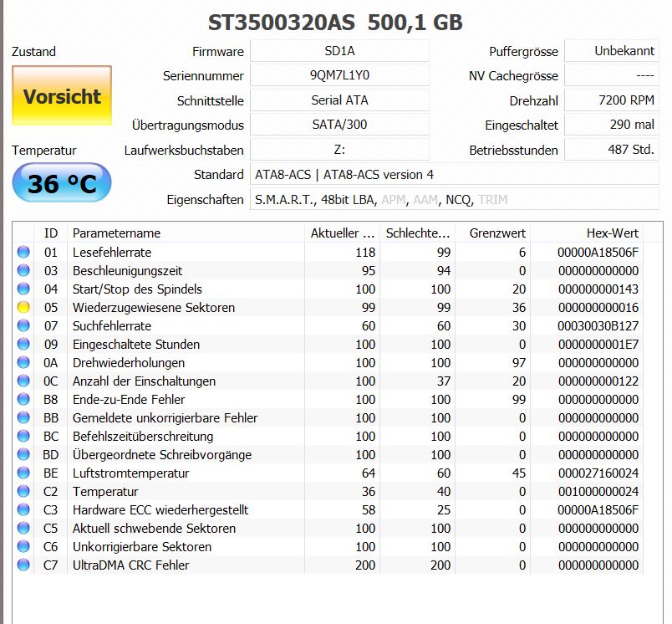The width and height of the screenshot is (672, 624).
Task: Click threshold value 97 in Drehwiederholungen row
Action: click(518, 363)
